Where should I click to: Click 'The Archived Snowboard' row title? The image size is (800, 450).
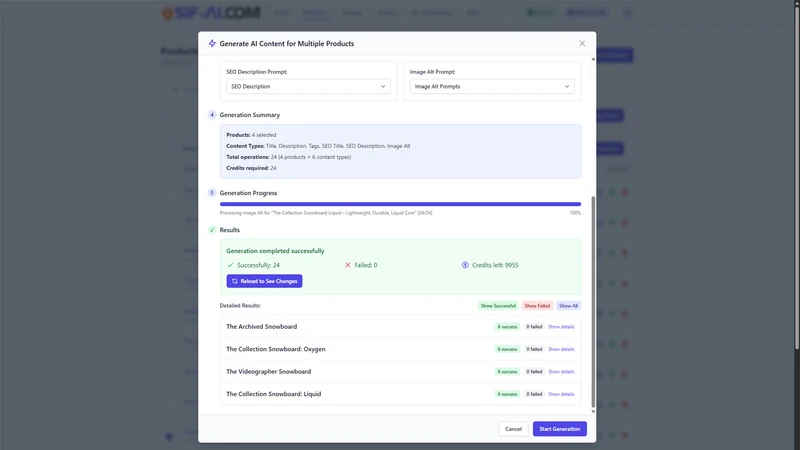tap(262, 327)
